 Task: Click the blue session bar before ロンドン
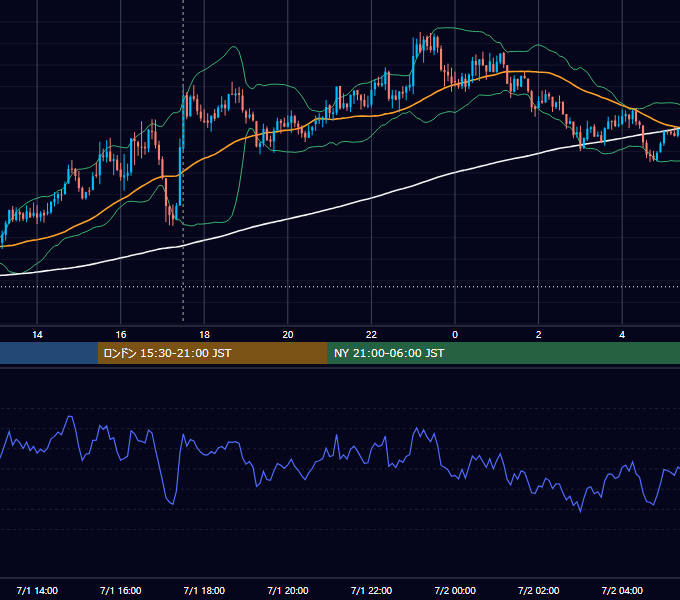coord(49,353)
